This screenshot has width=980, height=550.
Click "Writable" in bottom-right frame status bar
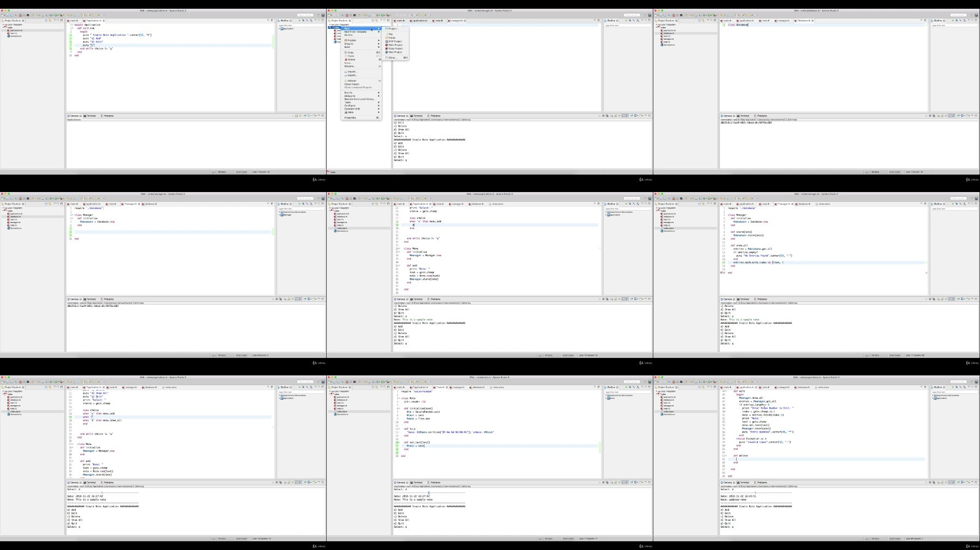[x=875, y=539]
